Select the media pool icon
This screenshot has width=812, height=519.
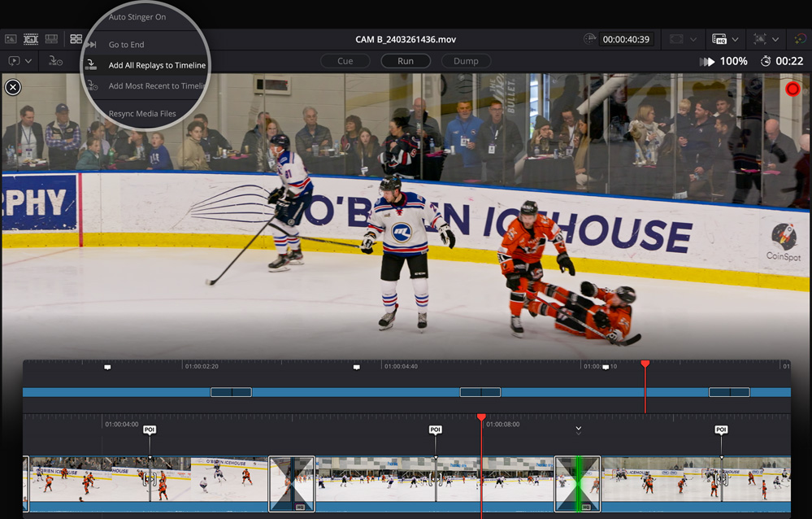[12, 38]
